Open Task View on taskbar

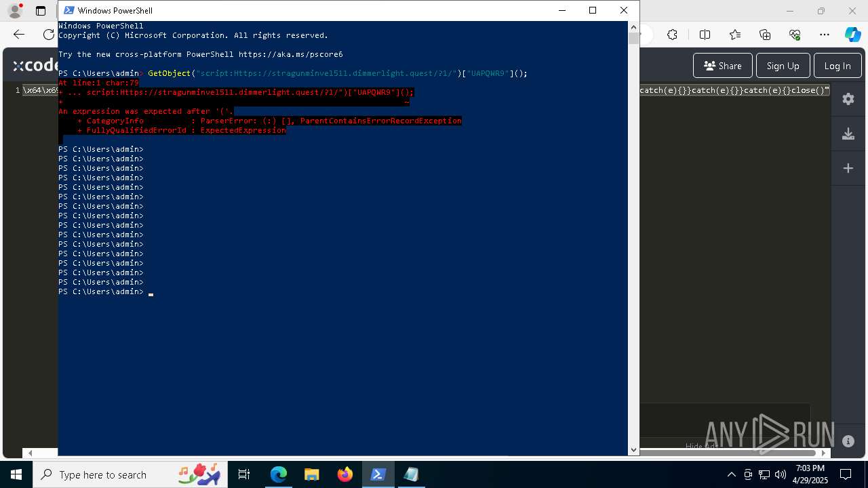coord(244,474)
